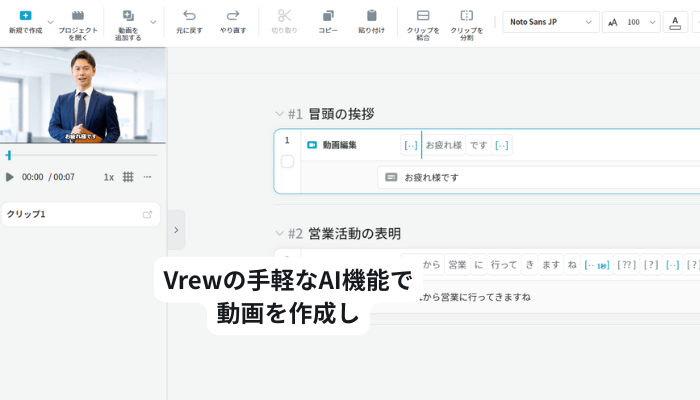Click the export icon on クリップ1
This screenshot has width=700, height=400.
[147, 215]
